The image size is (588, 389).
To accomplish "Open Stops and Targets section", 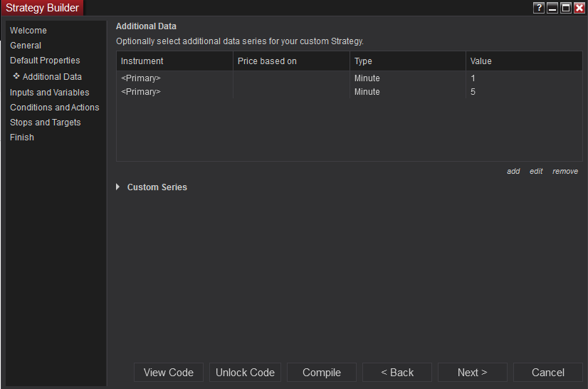I will pyautogui.click(x=46, y=123).
